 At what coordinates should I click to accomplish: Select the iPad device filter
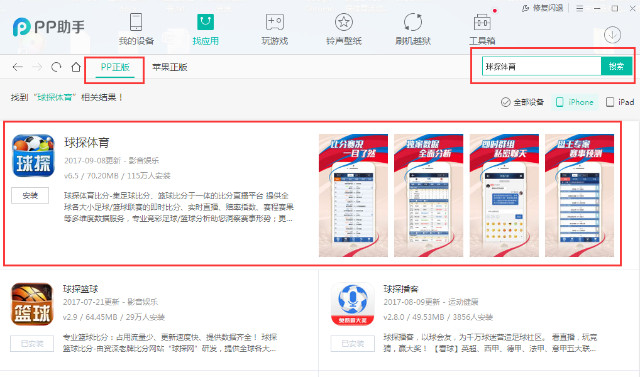[620, 102]
